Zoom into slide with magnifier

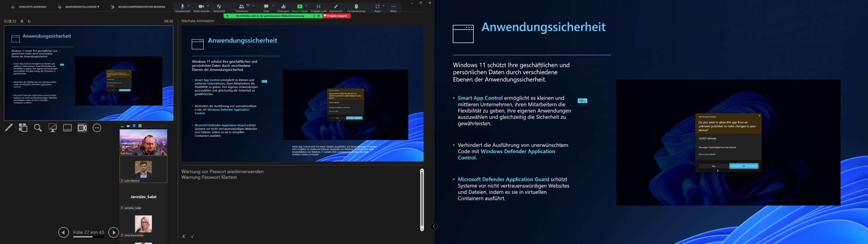(38, 128)
